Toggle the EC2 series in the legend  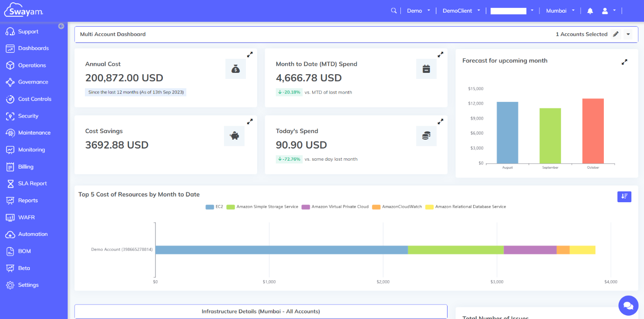click(x=215, y=206)
